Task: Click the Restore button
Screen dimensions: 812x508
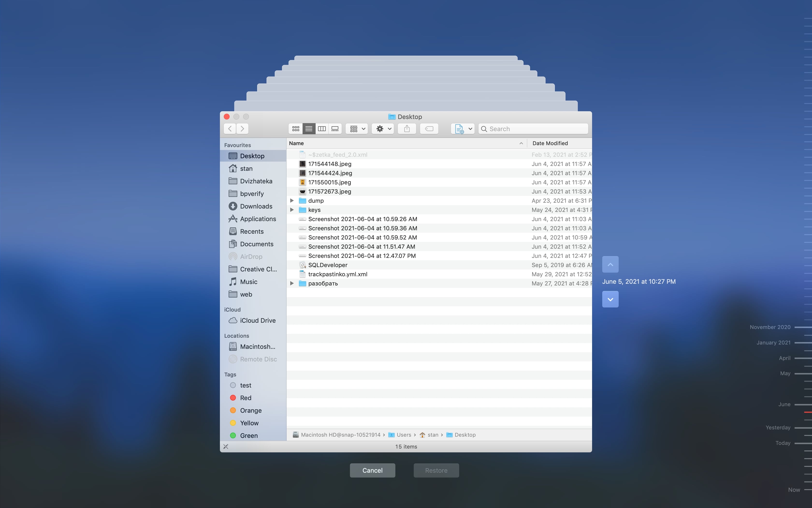Action: pyautogui.click(x=436, y=470)
